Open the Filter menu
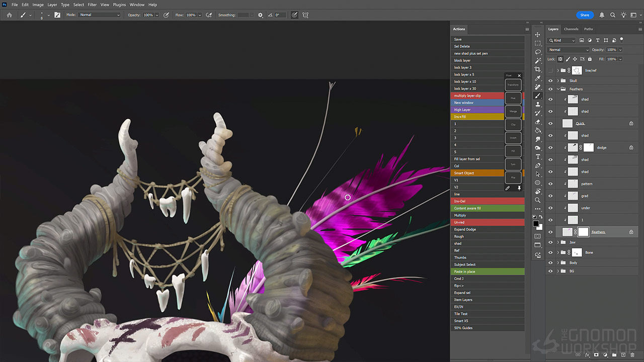 [92, 5]
